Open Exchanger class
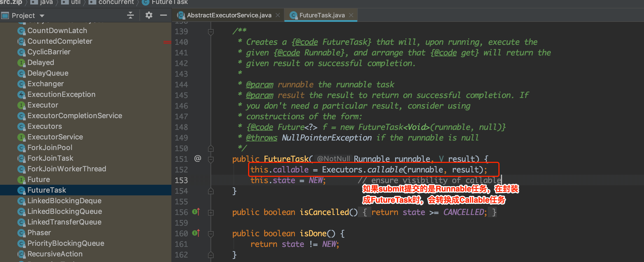Viewport: 644px width, 262px height. coord(45,84)
